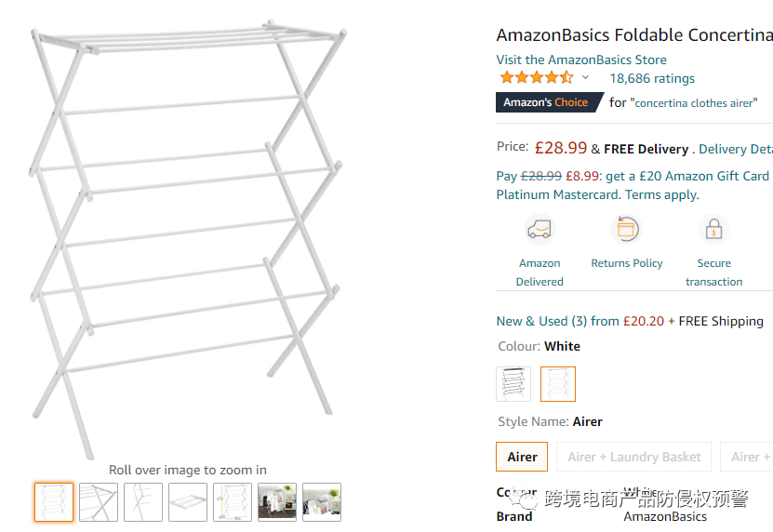Open the 18,686 ratings link
This screenshot has height=532, width=773.
(x=652, y=79)
